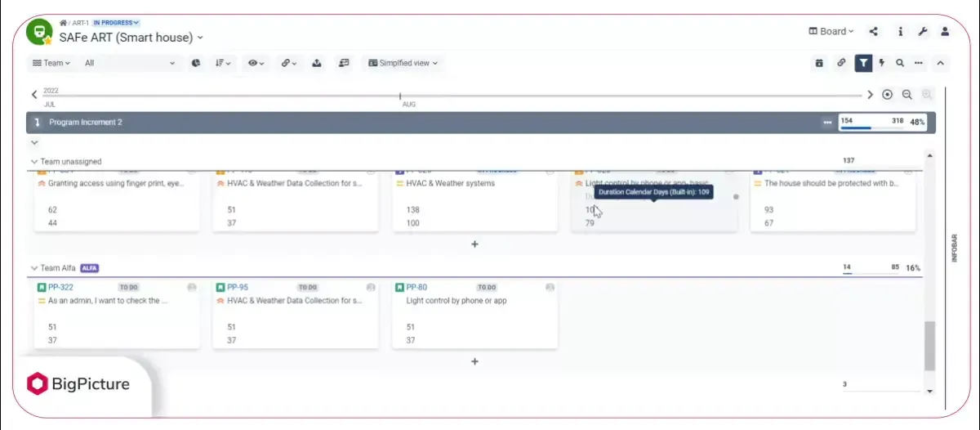Collapse the chevron below Program Increment 2
The image size is (980, 430).
[x=34, y=142]
